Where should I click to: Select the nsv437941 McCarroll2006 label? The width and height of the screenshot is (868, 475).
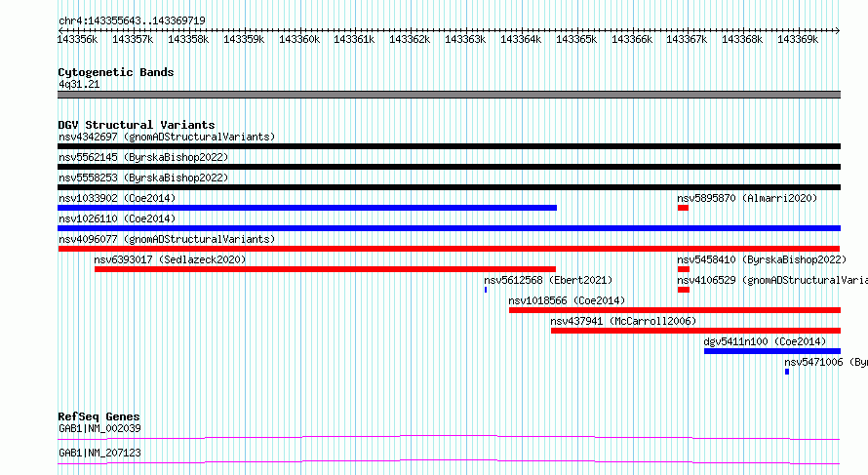(623, 321)
